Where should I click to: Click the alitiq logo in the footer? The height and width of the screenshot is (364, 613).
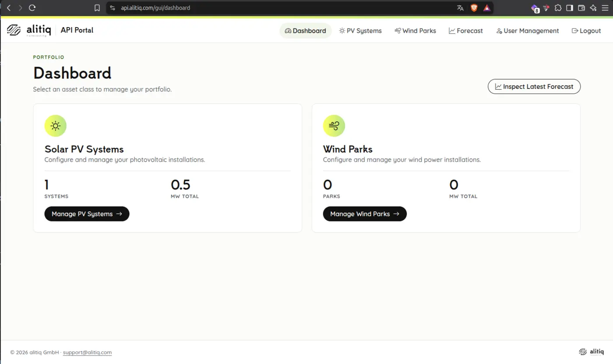click(591, 352)
